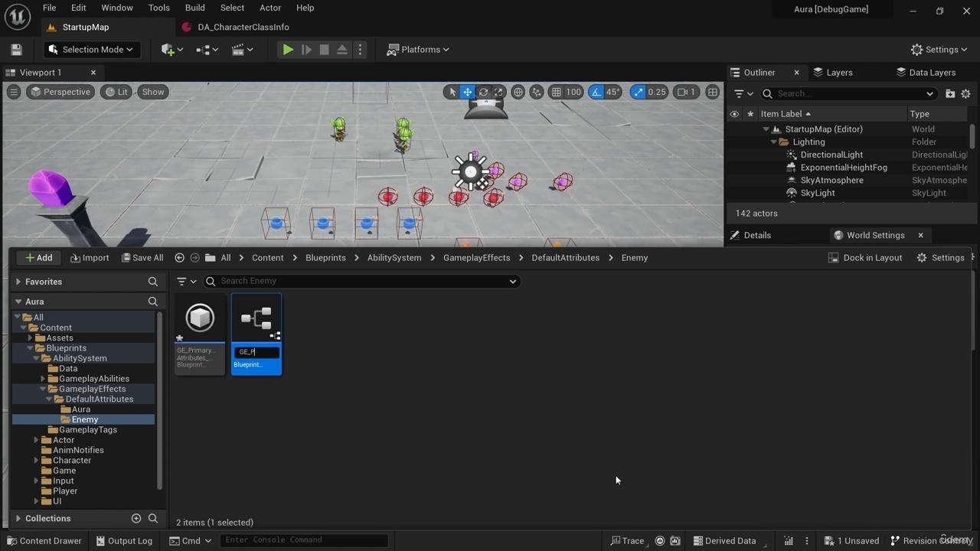Open the Cinematics toolbar dropdown
The width and height of the screenshot is (980, 551).
(242, 50)
